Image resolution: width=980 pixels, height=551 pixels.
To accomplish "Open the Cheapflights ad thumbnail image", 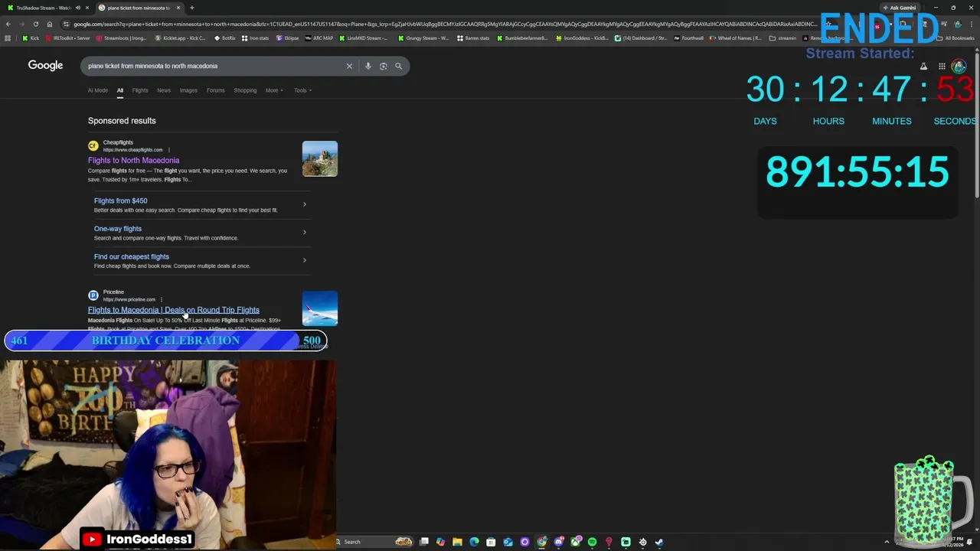I will [x=319, y=158].
